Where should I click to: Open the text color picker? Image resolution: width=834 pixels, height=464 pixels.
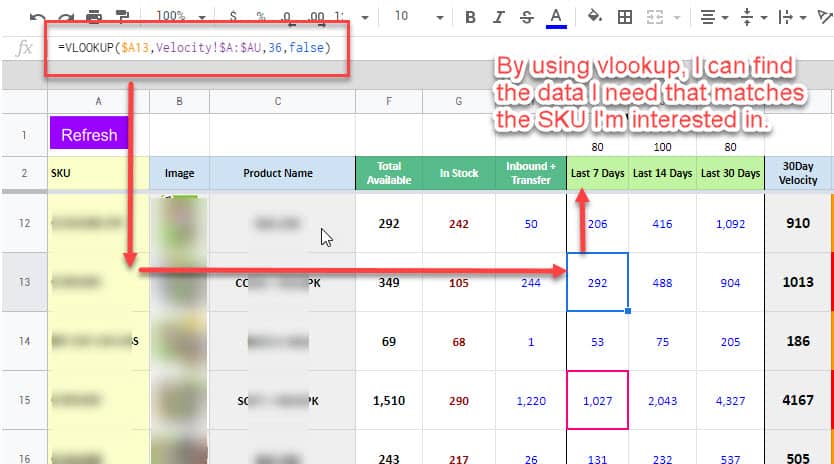tap(557, 17)
